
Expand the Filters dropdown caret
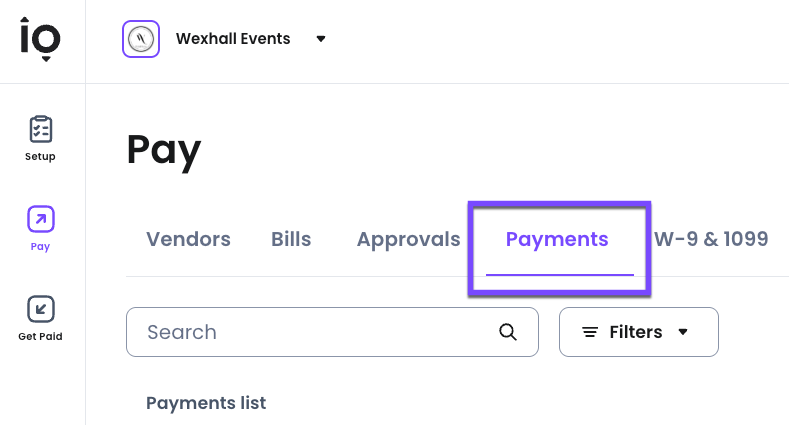tap(684, 332)
